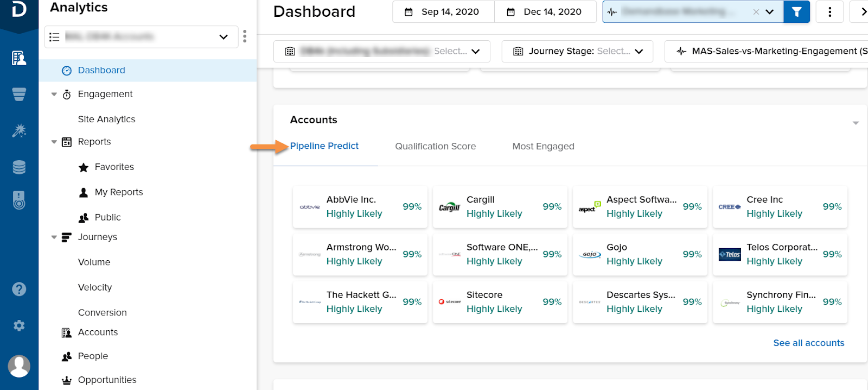Click the Synchrony Fin... account name
The height and width of the screenshot is (390, 868).
781,295
